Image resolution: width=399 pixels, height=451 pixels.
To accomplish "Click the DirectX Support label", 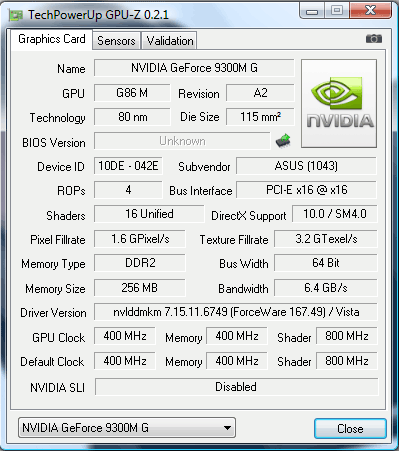I will 249,216.
